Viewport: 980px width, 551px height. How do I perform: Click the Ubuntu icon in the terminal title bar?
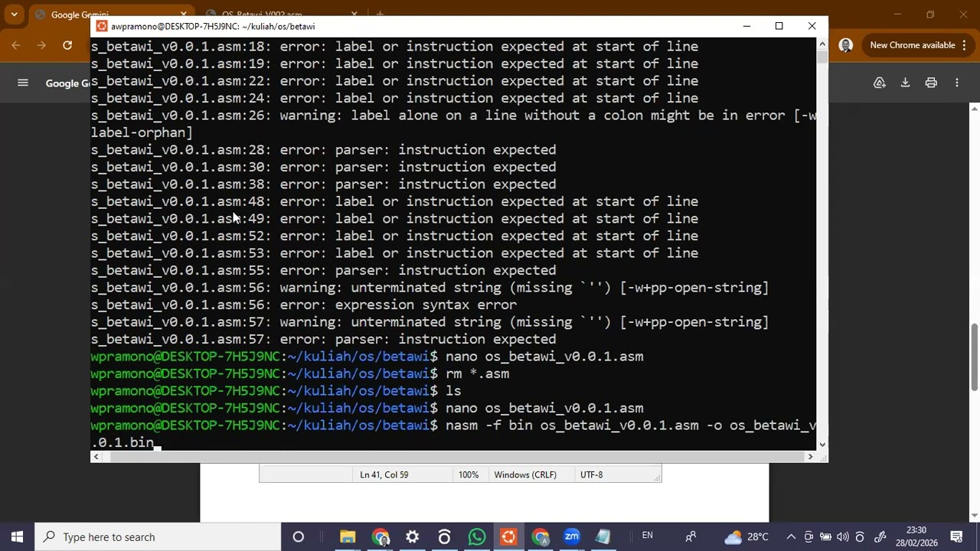[x=101, y=26]
